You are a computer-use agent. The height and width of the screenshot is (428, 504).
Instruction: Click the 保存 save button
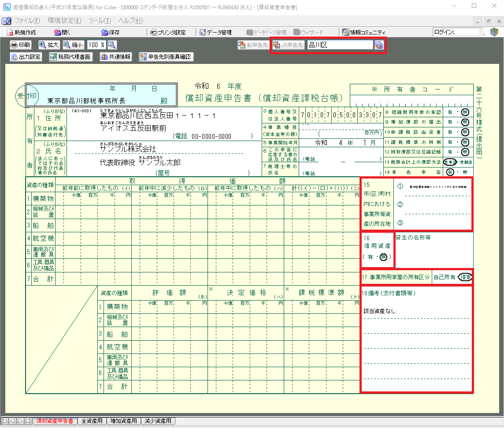click(x=111, y=32)
